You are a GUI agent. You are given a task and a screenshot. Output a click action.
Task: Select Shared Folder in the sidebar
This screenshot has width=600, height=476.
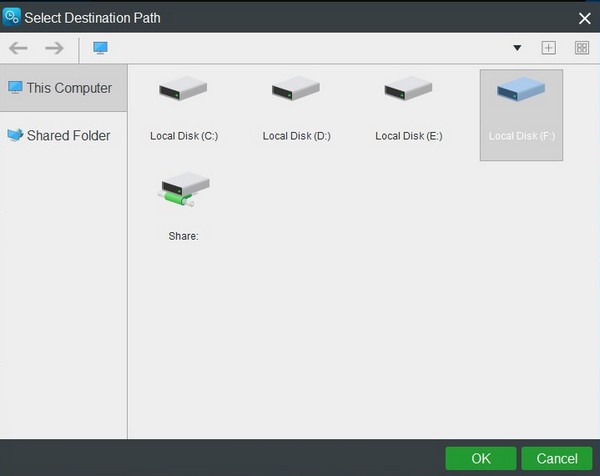coord(64,135)
